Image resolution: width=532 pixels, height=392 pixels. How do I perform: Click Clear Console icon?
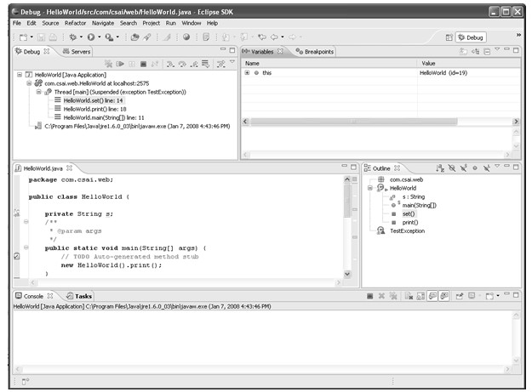[409, 296]
